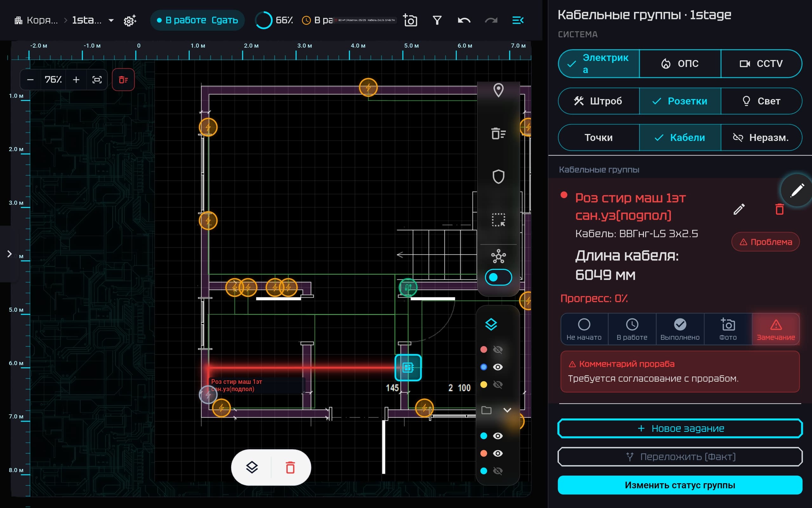The image size is (812, 508).
Task: Set status to Выполнено
Action: point(680,329)
